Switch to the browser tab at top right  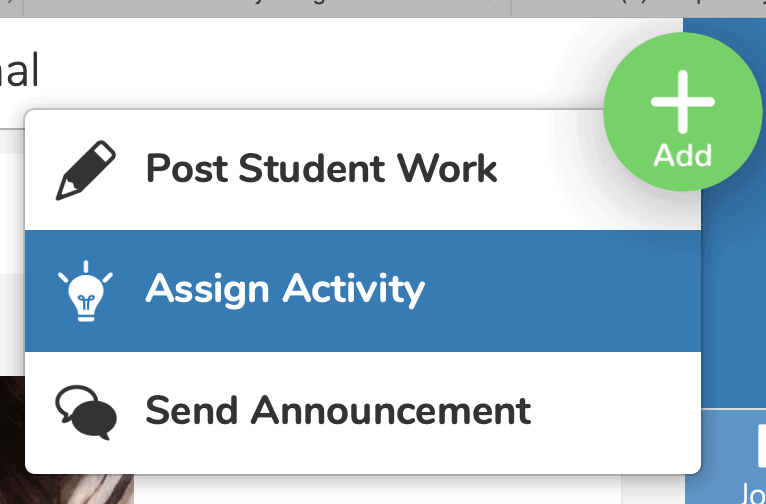[x=638, y=7]
